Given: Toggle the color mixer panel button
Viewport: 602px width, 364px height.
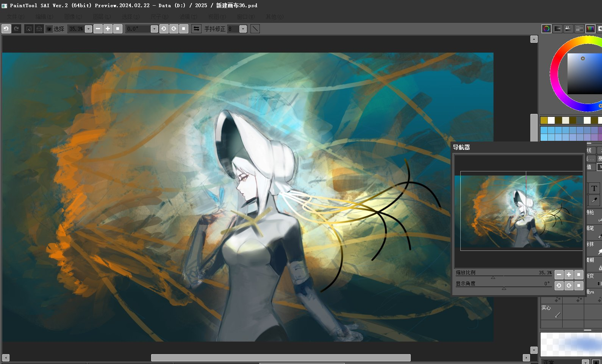Looking at the screenshot, I should pos(579,29).
